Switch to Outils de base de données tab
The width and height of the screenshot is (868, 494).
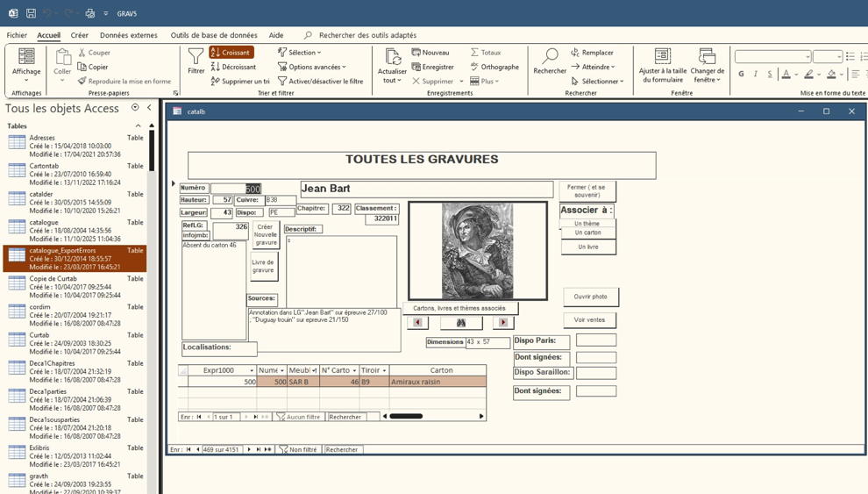214,35
